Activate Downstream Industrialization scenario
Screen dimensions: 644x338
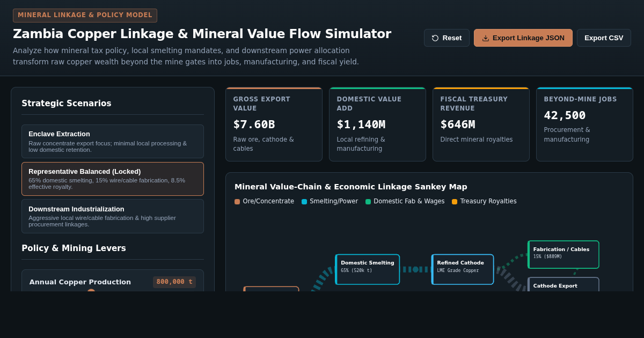pos(113,216)
